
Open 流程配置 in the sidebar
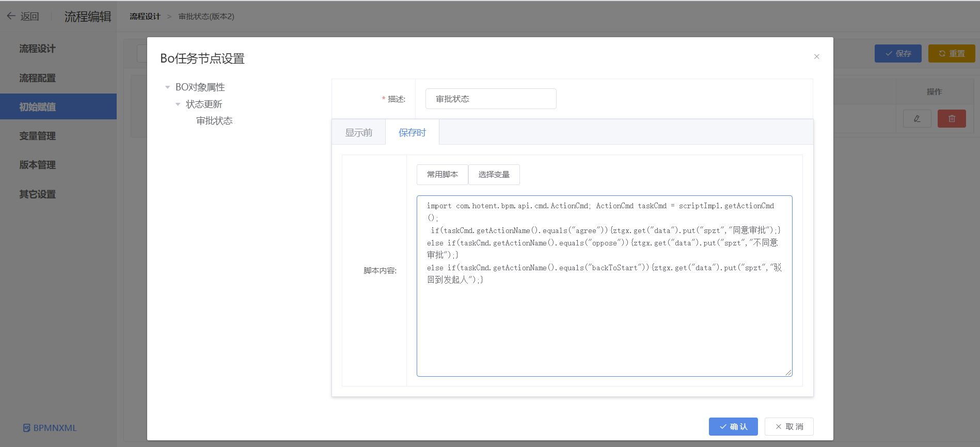(37, 78)
